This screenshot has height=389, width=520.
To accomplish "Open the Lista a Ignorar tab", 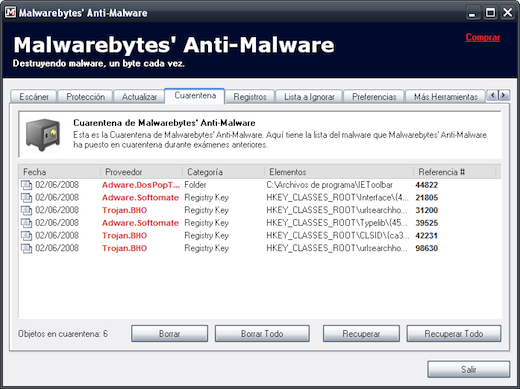I will [x=309, y=97].
